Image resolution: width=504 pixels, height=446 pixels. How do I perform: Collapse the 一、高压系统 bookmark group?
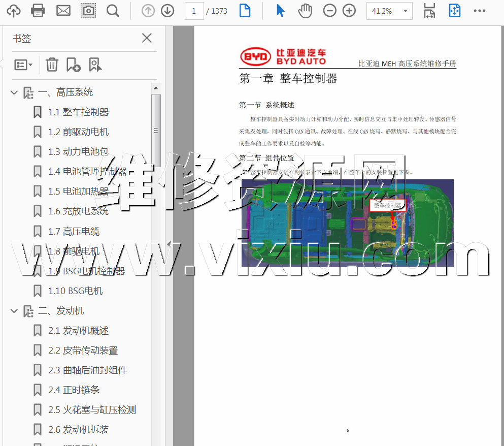point(14,92)
